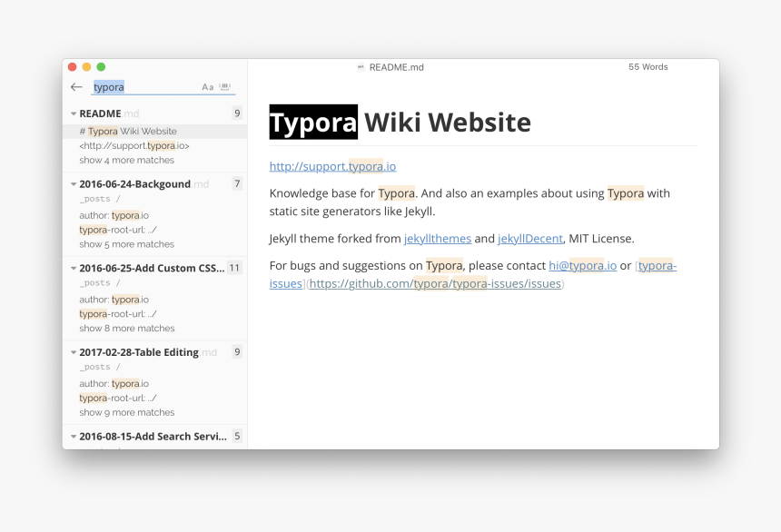Collapse 2016-06-24-Backgound results group
The image size is (781, 532).
[x=74, y=183]
